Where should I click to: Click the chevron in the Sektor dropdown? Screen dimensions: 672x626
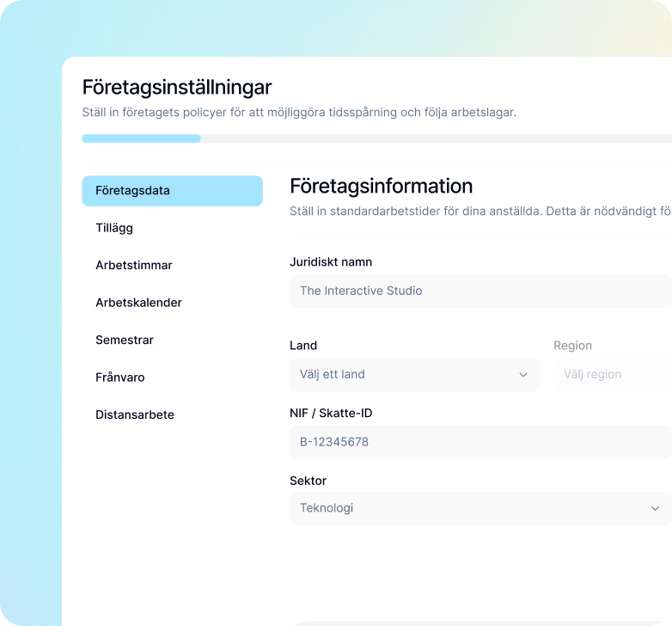coord(656,508)
